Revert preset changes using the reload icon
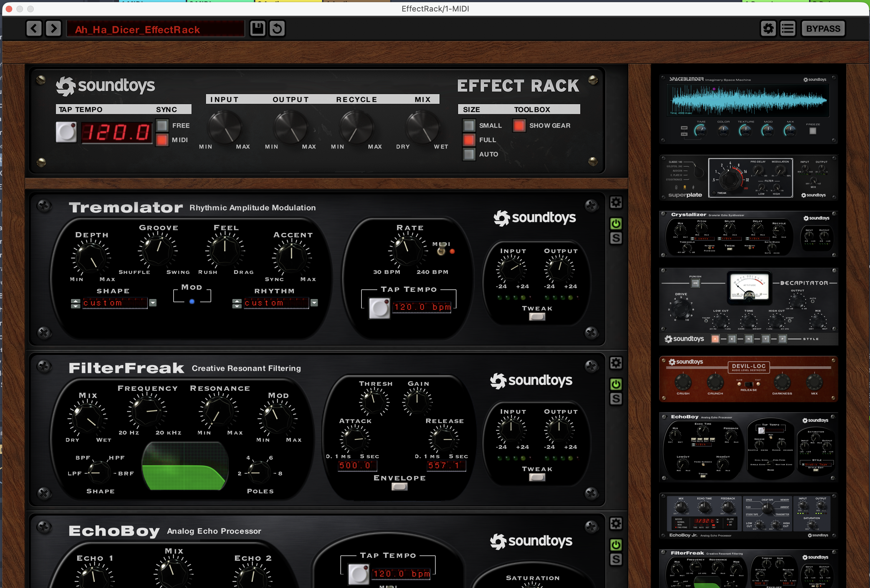The image size is (870, 588). pyautogui.click(x=277, y=28)
